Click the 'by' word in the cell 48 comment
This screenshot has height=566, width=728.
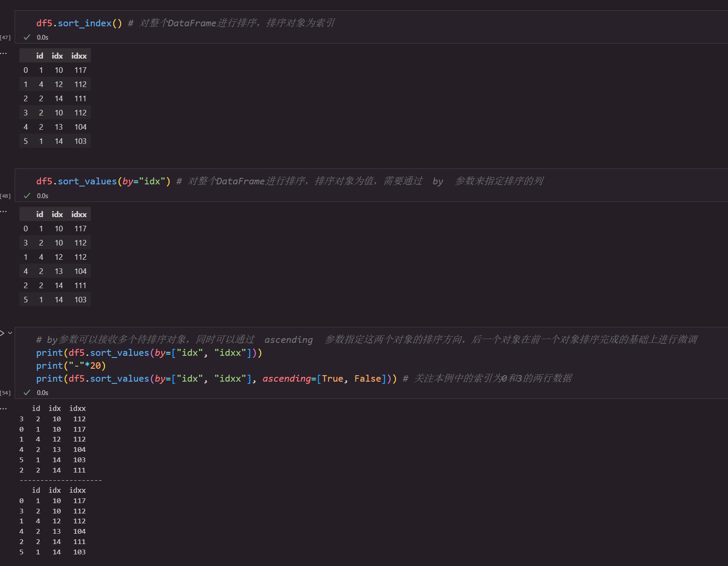(438, 181)
